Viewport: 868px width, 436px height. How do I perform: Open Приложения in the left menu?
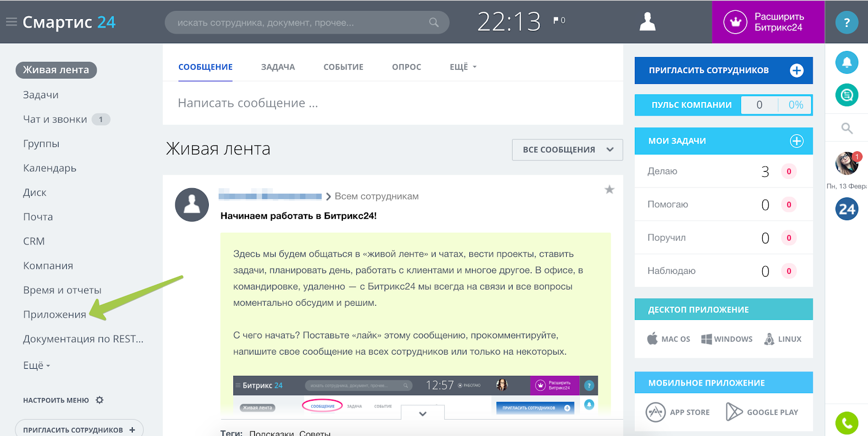pyautogui.click(x=54, y=315)
